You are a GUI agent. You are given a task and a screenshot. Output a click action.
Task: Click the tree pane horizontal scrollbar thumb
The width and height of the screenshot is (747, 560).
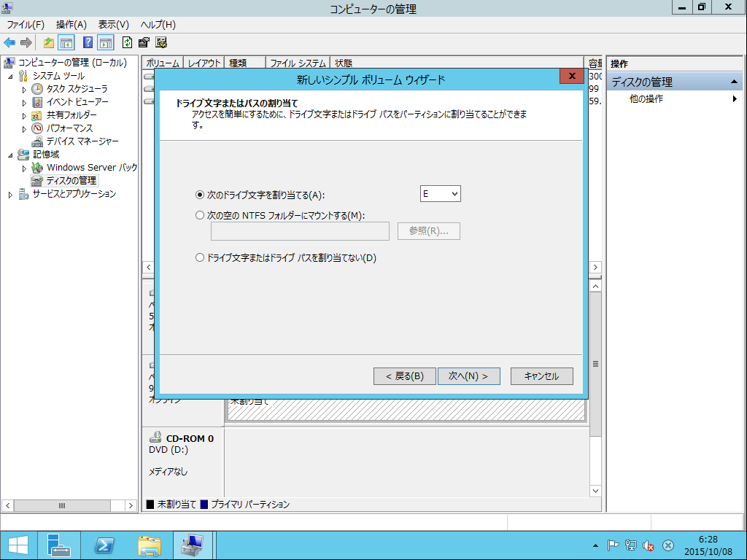point(62,505)
